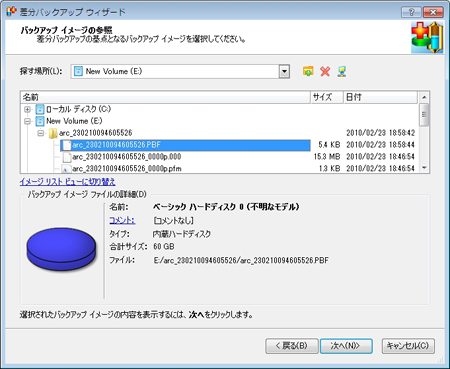Viewport: 450px width, 369px height.
Task: Sort by the 名前 column header
Action: pyautogui.click(x=165, y=97)
